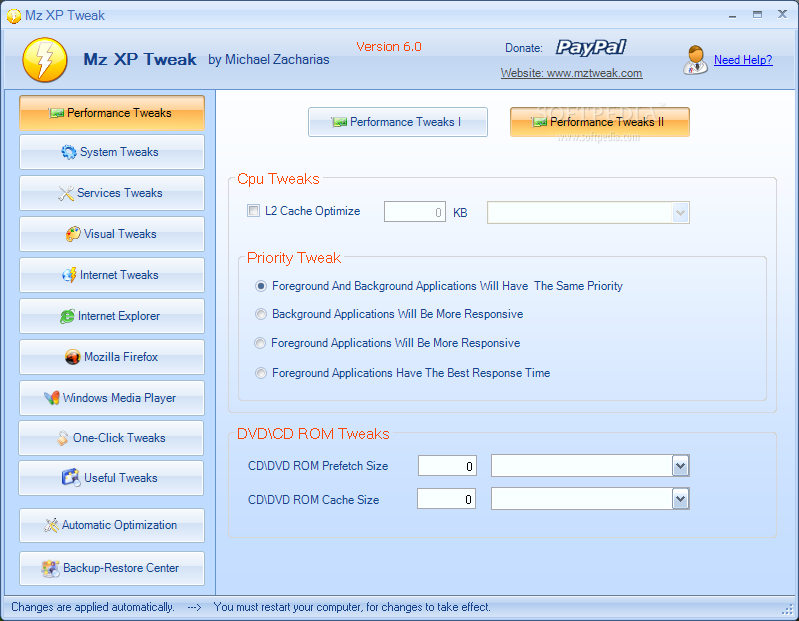The height and width of the screenshot is (621, 799).
Task: Go to Internet Explorer section
Action: (112, 316)
